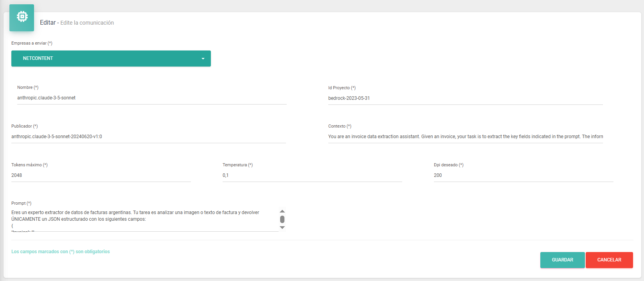Click the Nombre input field

(x=152, y=98)
